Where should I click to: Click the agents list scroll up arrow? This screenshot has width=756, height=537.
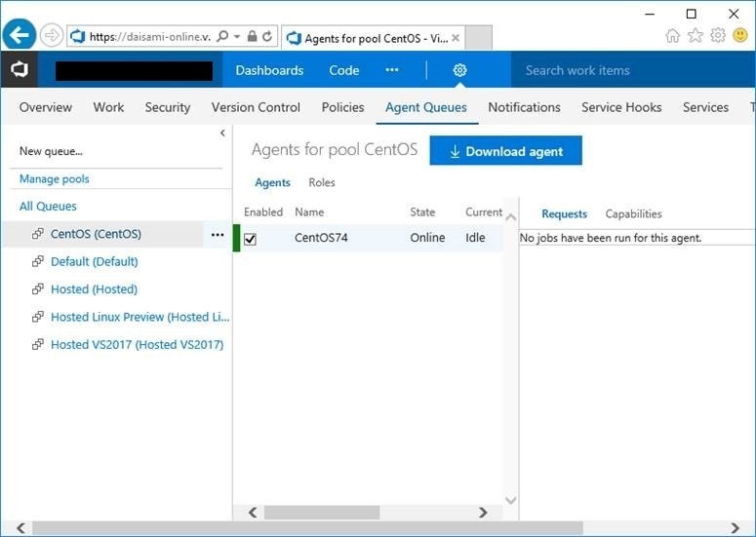(x=510, y=217)
